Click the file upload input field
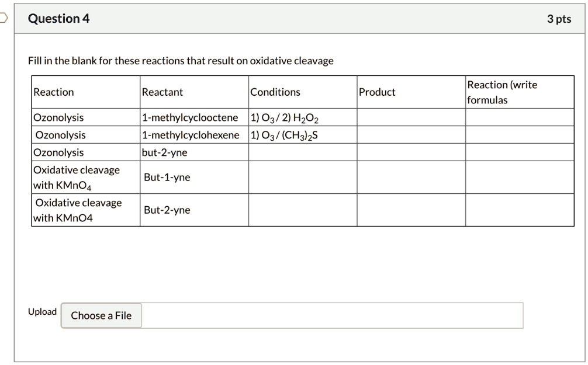 click(333, 315)
